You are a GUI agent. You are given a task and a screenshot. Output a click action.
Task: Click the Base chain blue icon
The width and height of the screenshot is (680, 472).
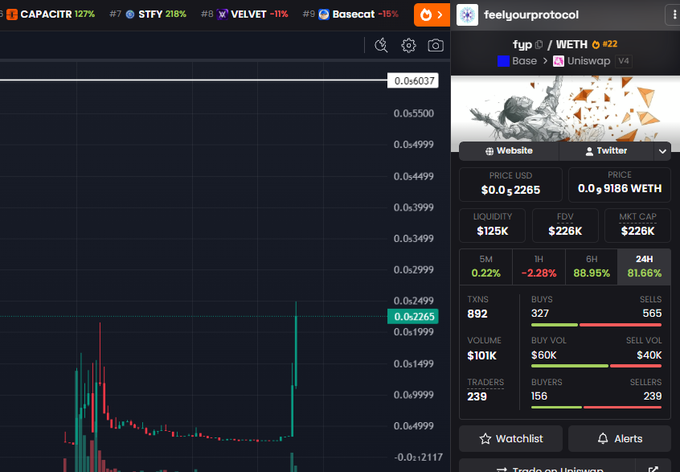[503, 61]
